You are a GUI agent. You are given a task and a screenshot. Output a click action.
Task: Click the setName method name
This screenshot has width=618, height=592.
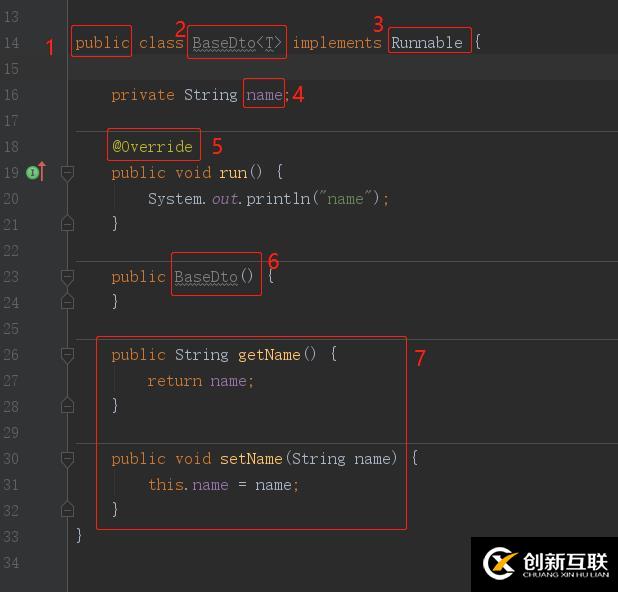(x=251, y=459)
